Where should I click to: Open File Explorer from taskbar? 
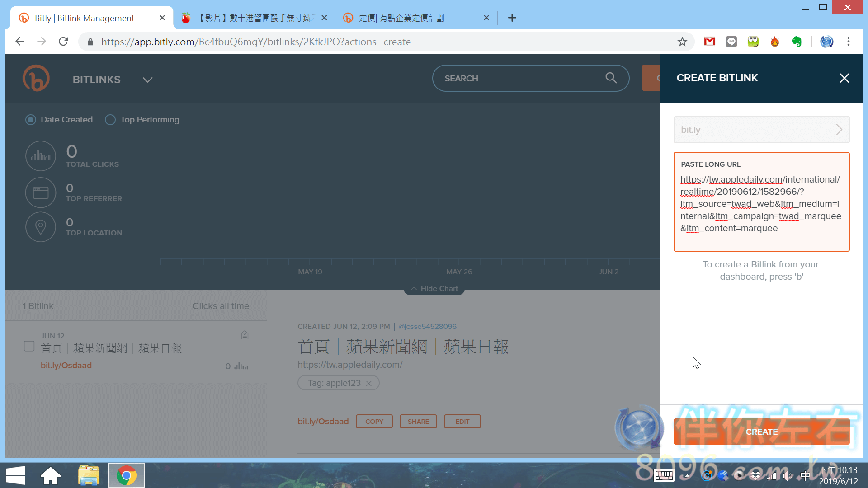coord(89,476)
